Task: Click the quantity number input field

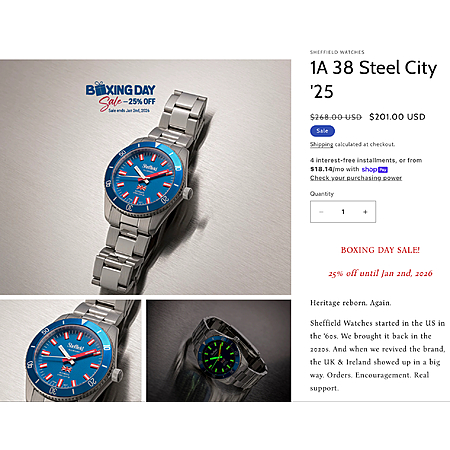Action: click(x=343, y=212)
